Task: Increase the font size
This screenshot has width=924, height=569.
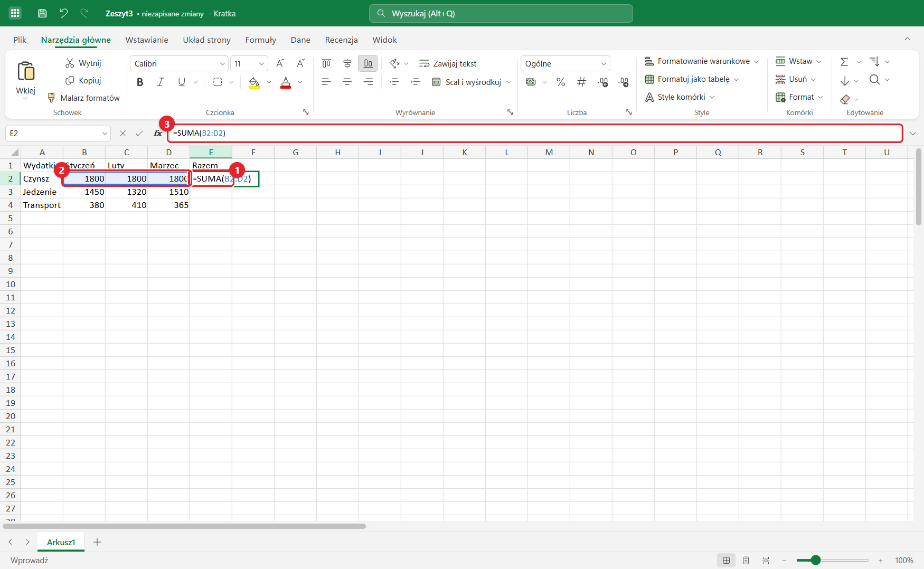Action: pyautogui.click(x=280, y=63)
